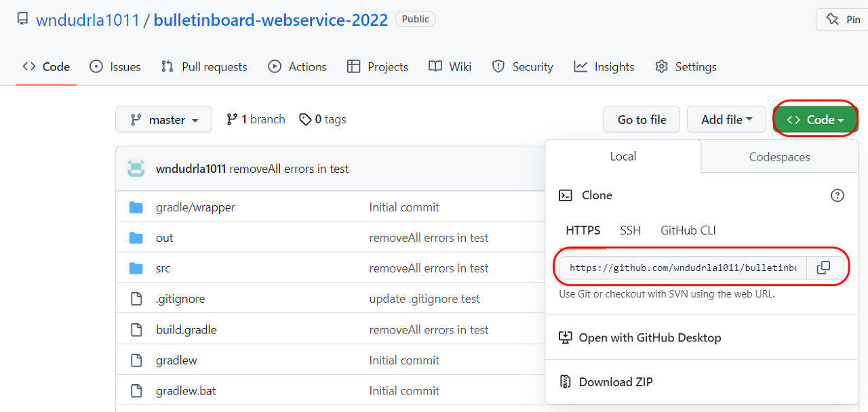Open the gradle/wrapper folder
The width and height of the screenshot is (868, 412).
[195, 207]
